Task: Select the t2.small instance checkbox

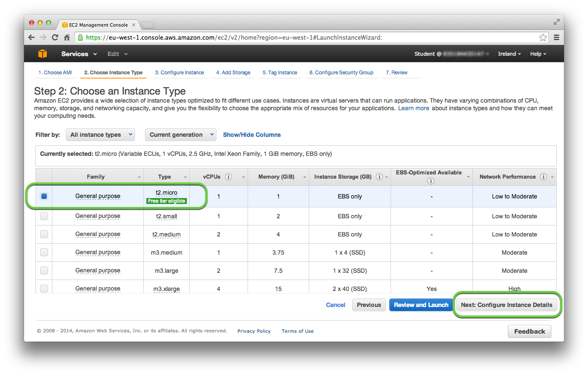Action: tap(44, 216)
